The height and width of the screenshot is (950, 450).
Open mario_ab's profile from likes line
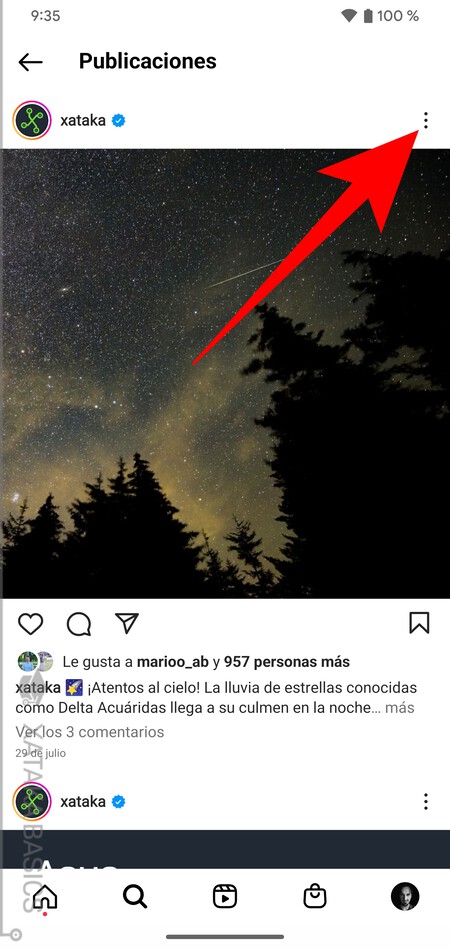coord(173,662)
